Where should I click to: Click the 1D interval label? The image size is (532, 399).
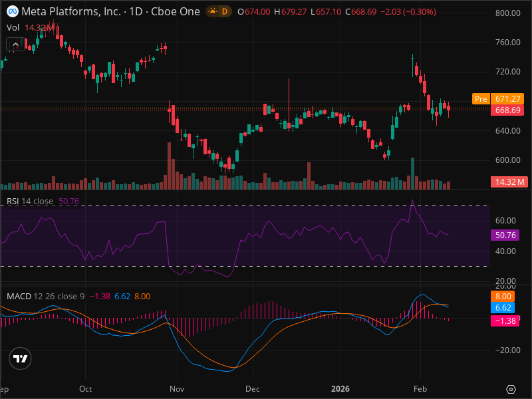[136, 11]
